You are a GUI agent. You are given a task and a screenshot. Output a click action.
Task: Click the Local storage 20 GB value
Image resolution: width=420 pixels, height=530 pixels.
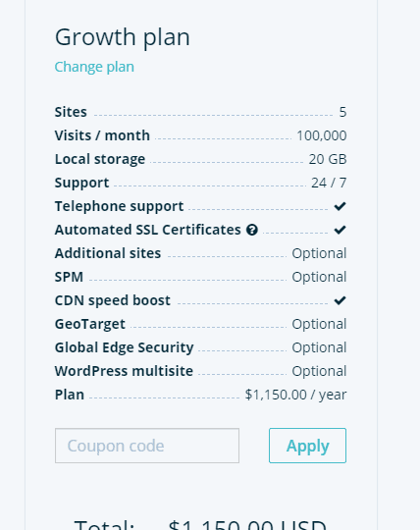pyautogui.click(x=328, y=159)
